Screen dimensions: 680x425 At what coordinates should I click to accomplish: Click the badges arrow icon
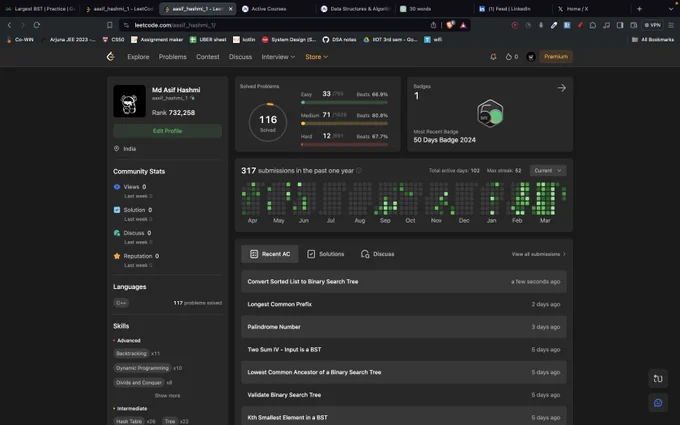(562, 88)
